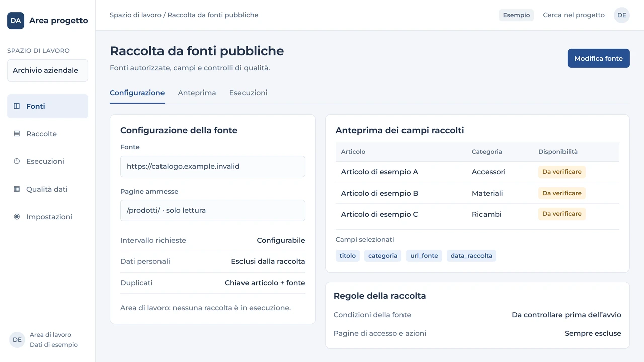Click the Sempre escluse value
The image size is (644, 362).
593,333
